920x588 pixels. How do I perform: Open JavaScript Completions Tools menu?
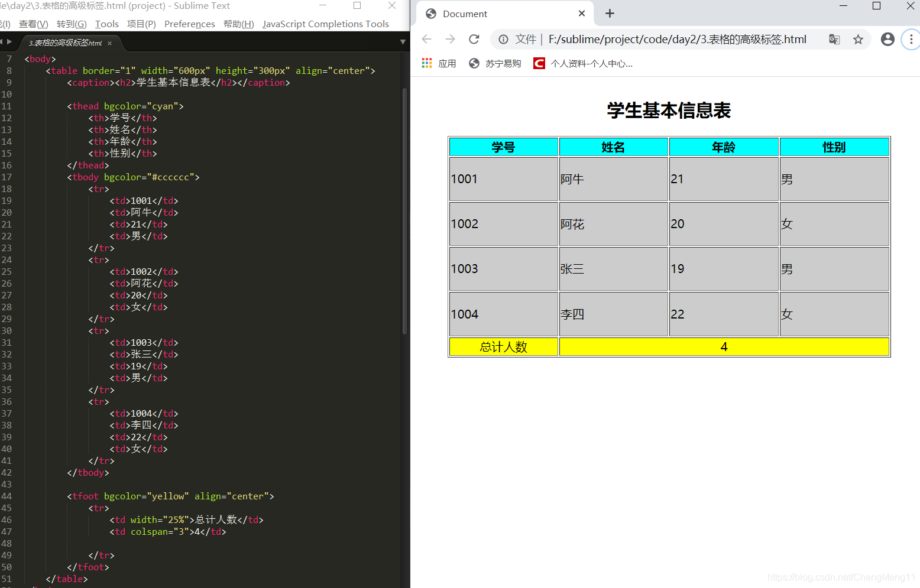click(326, 24)
